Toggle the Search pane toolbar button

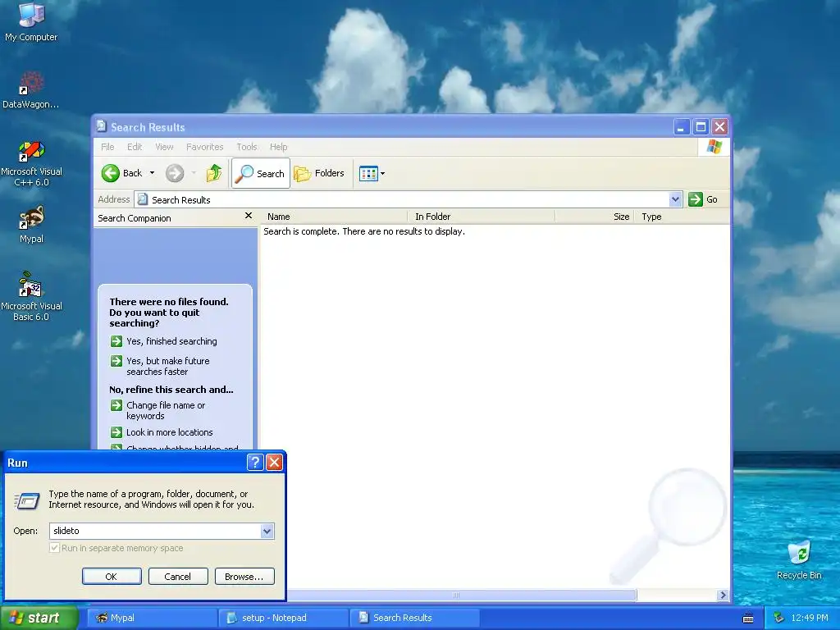pyautogui.click(x=261, y=173)
